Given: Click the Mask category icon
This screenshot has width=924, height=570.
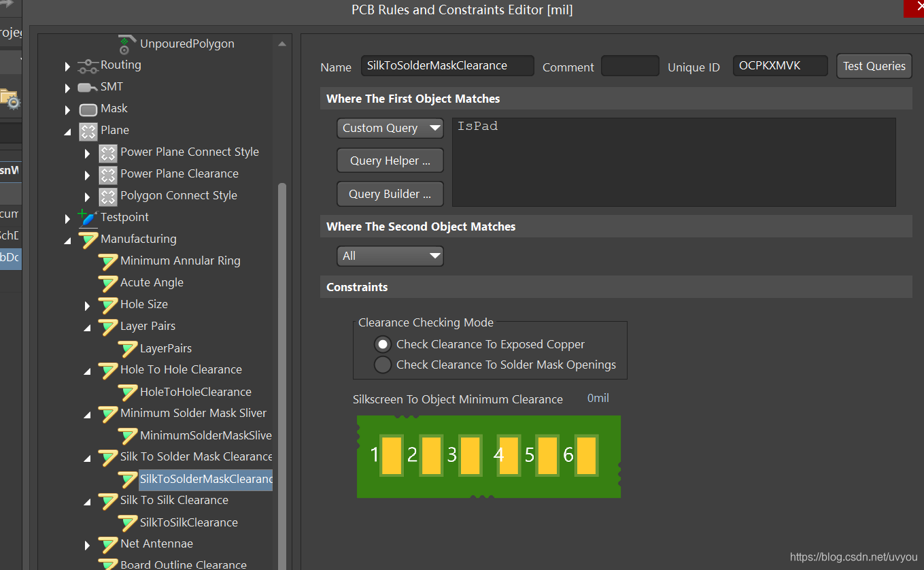Looking at the screenshot, I should (x=88, y=110).
